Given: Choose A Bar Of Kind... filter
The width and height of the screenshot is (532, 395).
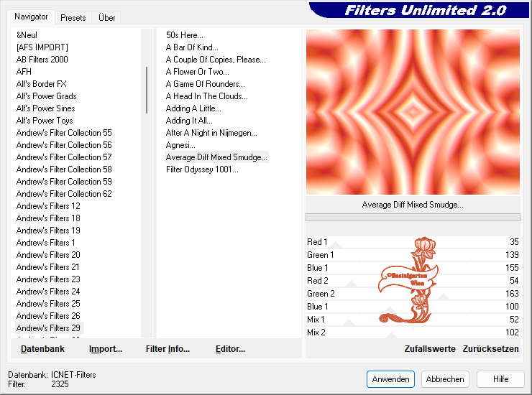Looking at the screenshot, I should pyautogui.click(x=192, y=47).
